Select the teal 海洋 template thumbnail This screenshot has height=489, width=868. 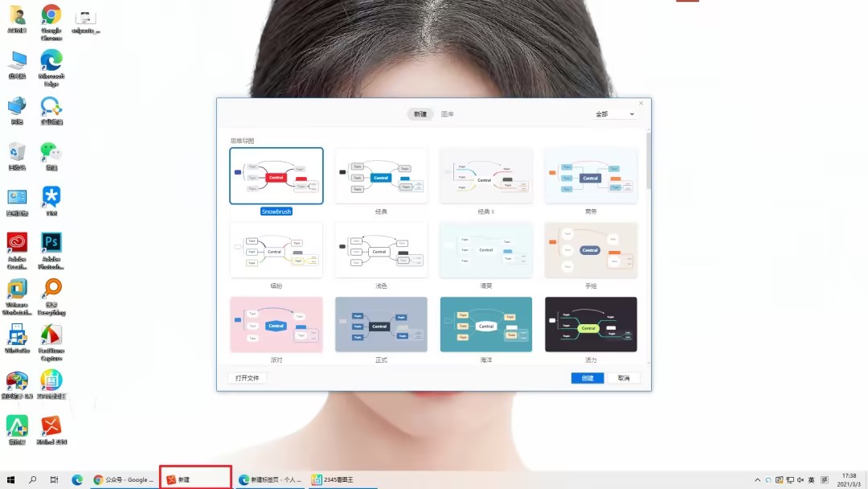pyautogui.click(x=486, y=325)
